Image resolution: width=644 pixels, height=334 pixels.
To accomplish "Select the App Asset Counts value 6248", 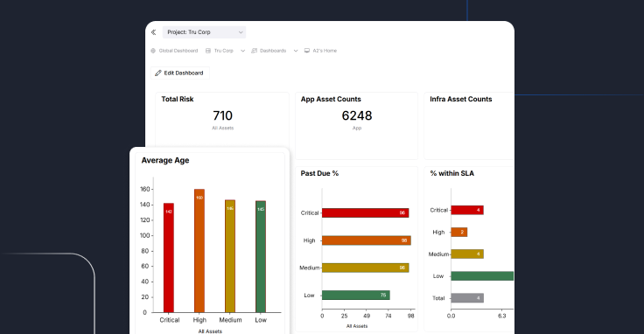I will click(x=357, y=115).
